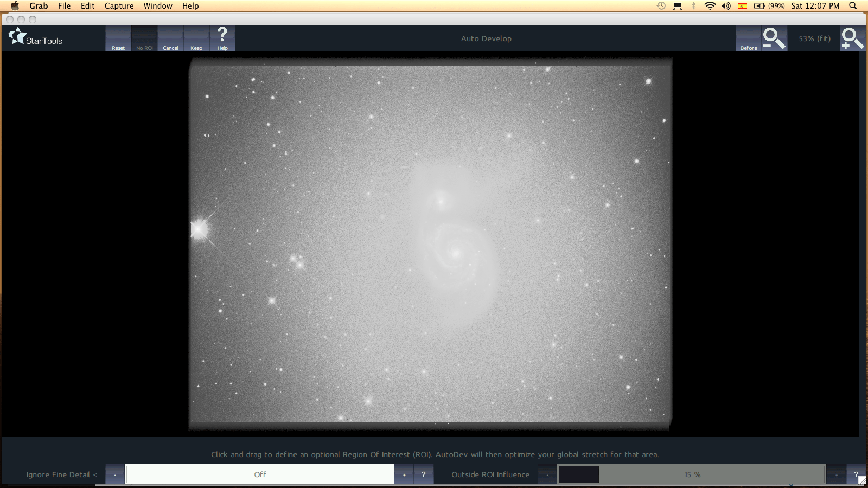Open the Window menu
Viewport: 868px width, 488px height.
(158, 6)
